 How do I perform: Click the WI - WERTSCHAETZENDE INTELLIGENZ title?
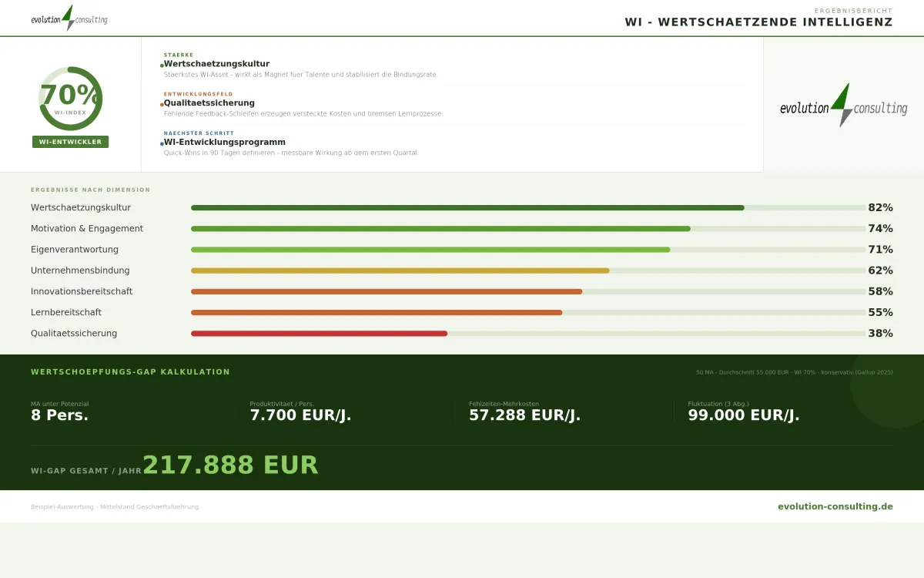tap(758, 22)
